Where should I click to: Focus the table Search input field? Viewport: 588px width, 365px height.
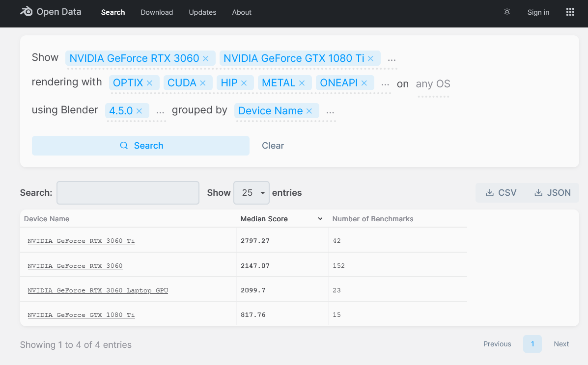tap(128, 193)
